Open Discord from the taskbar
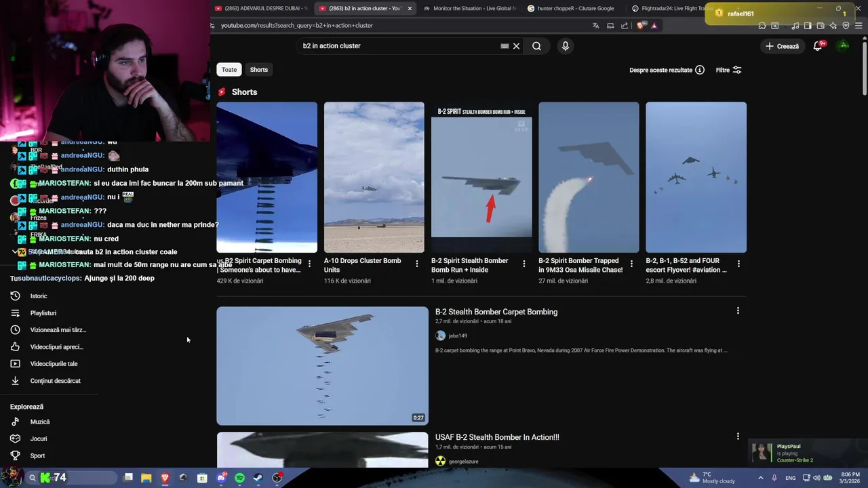Viewport: 868px width, 488px height. pos(221,478)
